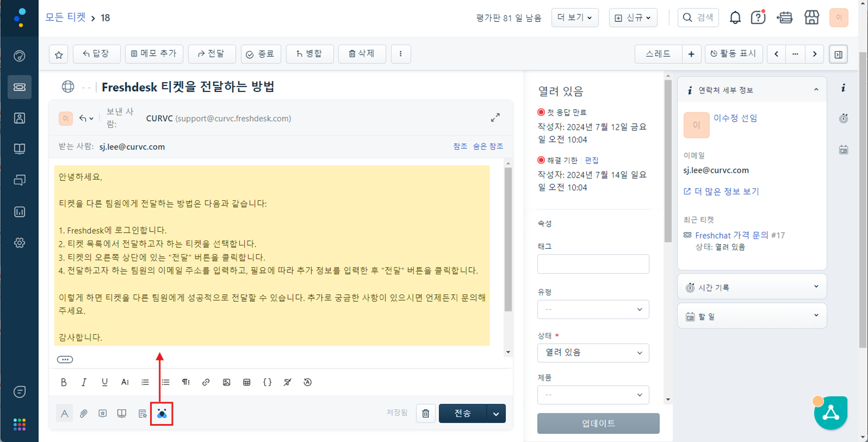Insert an image in the reply
Viewport: 868px width, 442px height.
(226, 382)
